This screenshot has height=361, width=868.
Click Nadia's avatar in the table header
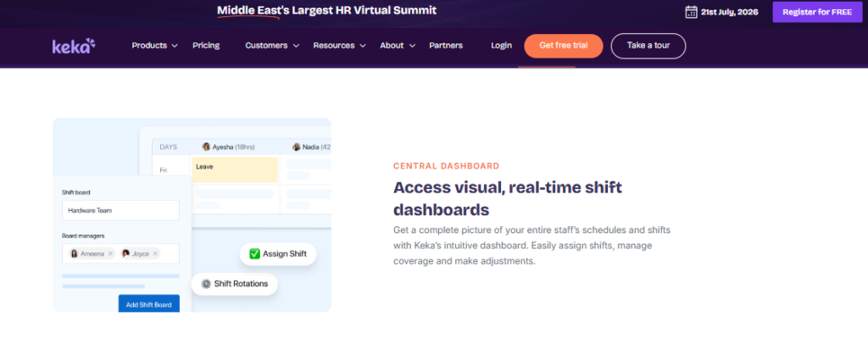[297, 147]
